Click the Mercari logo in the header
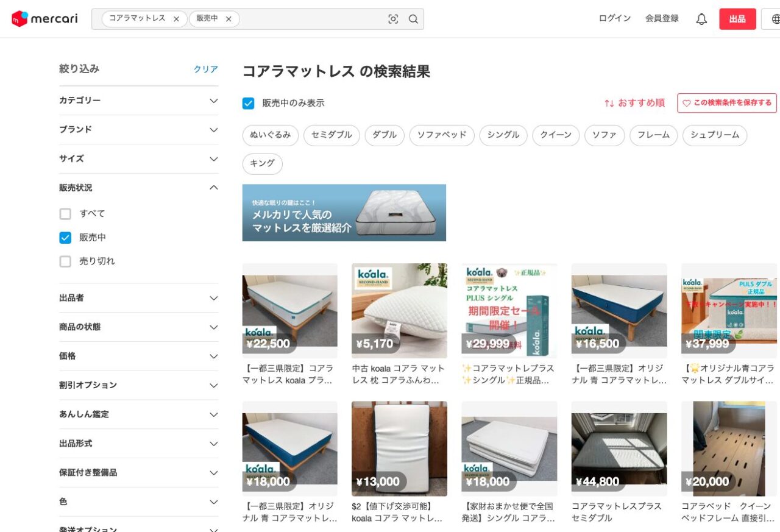The width and height of the screenshot is (780, 532). (44, 19)
